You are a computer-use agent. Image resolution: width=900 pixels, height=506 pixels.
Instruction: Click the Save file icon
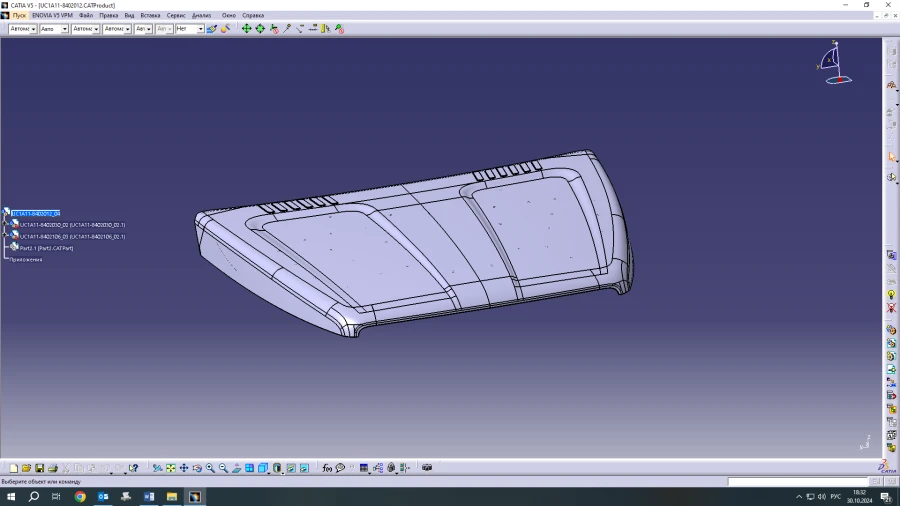coord(40,468)
